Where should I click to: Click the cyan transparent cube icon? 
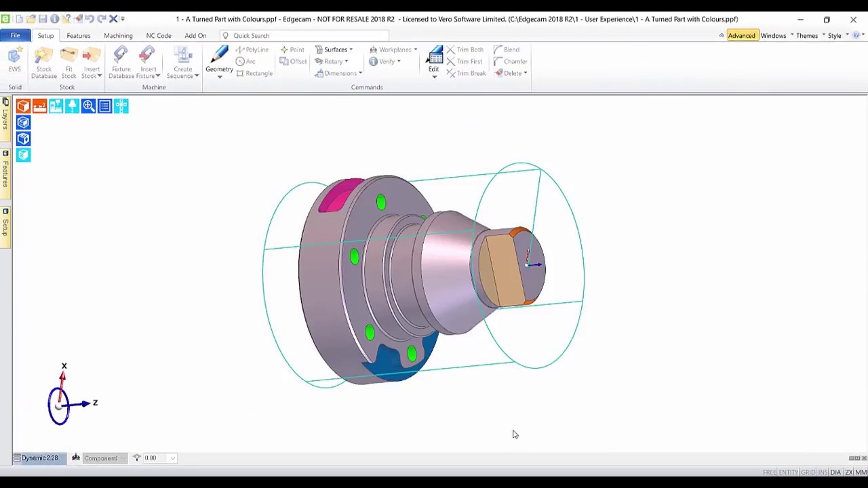click(24, 155)
